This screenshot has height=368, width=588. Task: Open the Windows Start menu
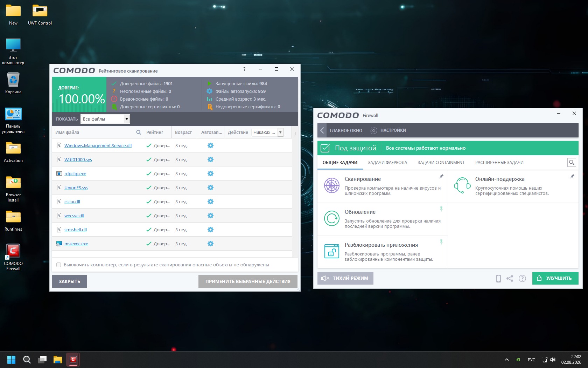coord(12,360)
